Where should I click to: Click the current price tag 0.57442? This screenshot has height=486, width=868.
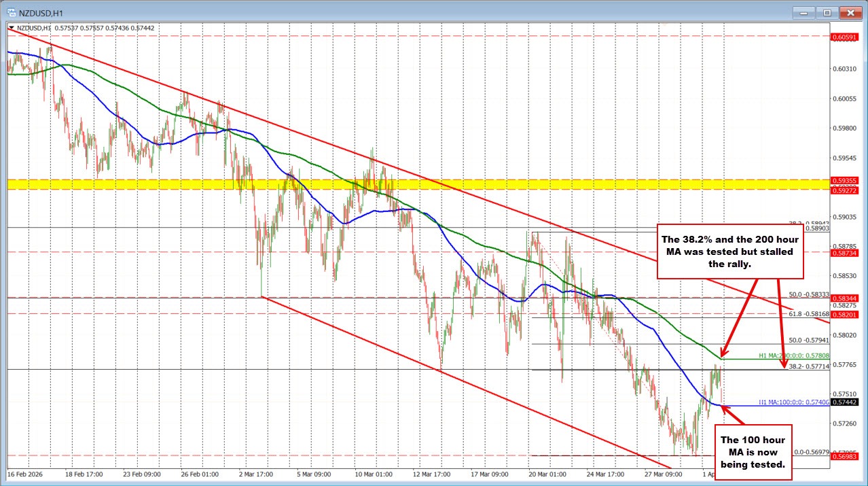[x=845, y=402]
